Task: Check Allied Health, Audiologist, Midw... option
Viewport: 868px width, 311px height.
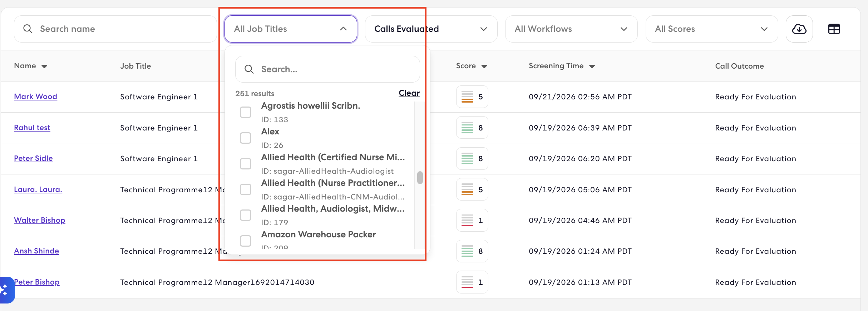Action: tap(246, 215)
